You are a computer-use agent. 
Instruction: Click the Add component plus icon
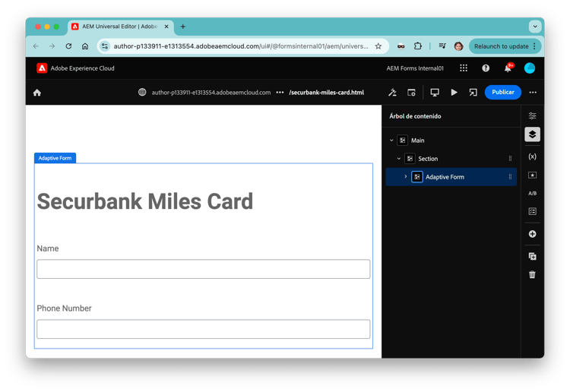532,234
